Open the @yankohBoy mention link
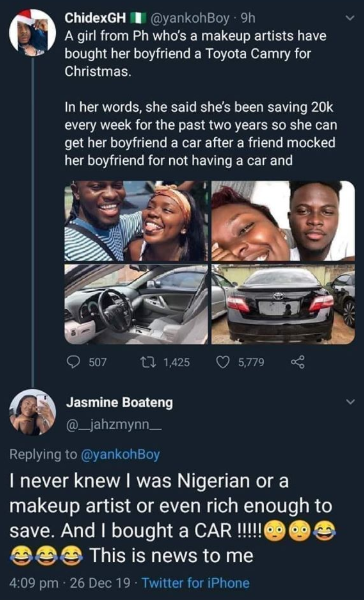This screenshot has width=364, height=600. coord(120,454)
